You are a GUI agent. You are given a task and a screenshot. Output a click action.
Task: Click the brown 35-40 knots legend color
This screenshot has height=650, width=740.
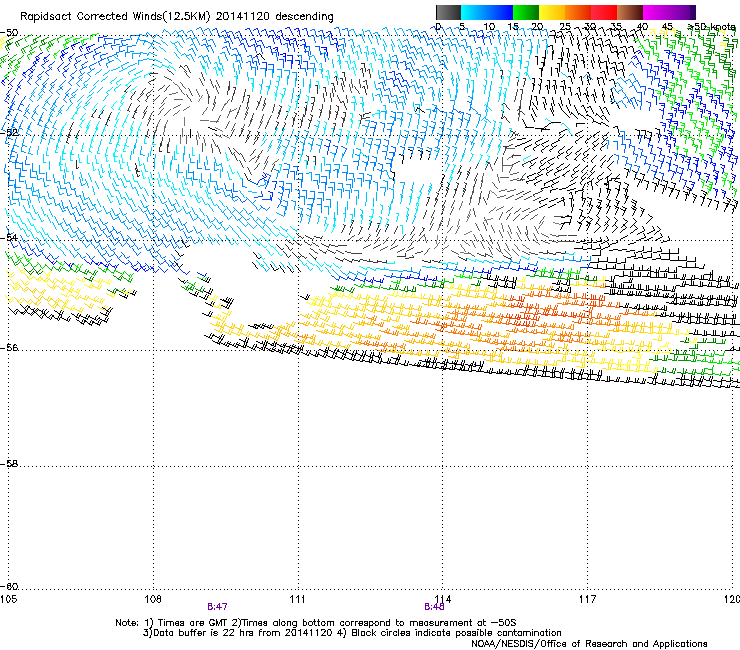pyautogui.click(x=630, y=12)
